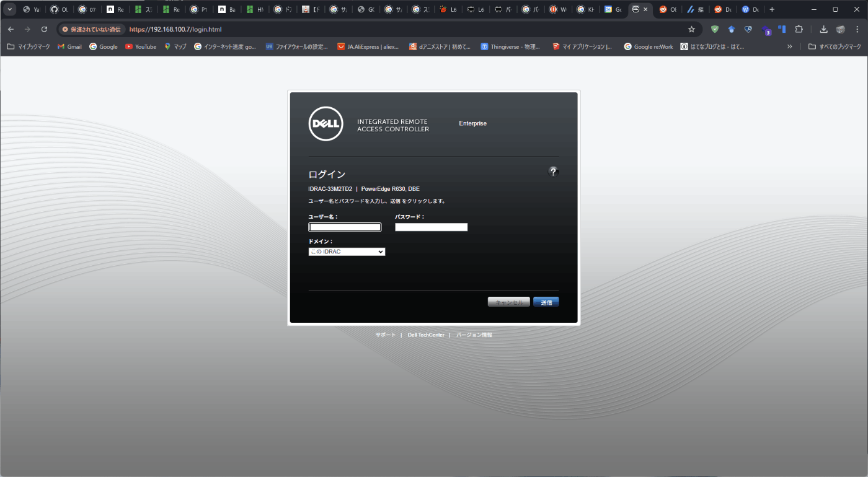This screenshot has height=477, width=868.
Task: Click the blue pentagon extension icon
Action: pos(732,29)
